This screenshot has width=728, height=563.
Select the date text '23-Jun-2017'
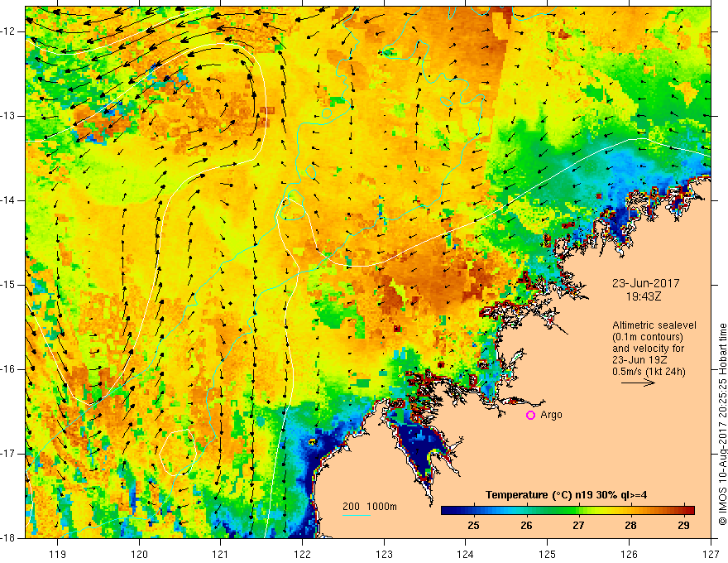(x=645, y=283)
